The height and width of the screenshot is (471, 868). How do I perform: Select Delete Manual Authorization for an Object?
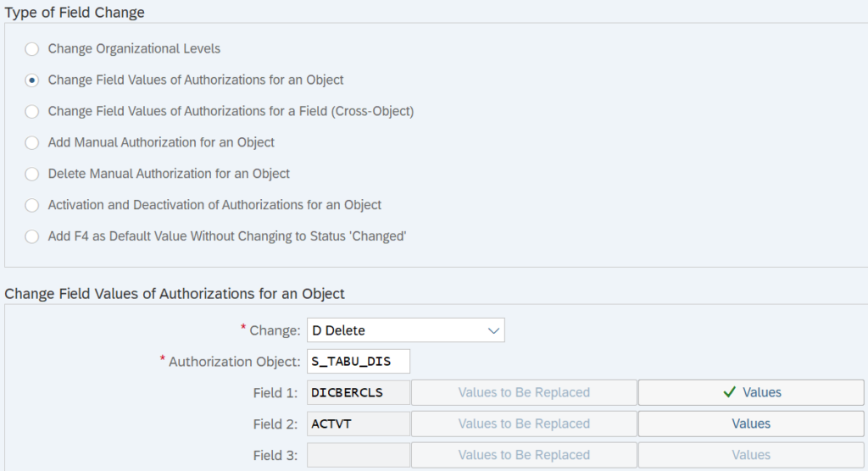coord(32,174)
